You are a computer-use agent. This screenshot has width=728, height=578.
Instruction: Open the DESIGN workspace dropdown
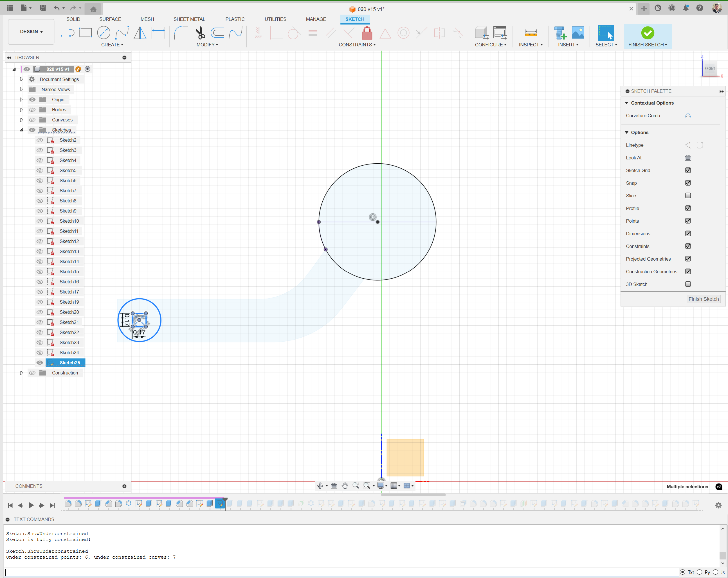tap(31, 31)
